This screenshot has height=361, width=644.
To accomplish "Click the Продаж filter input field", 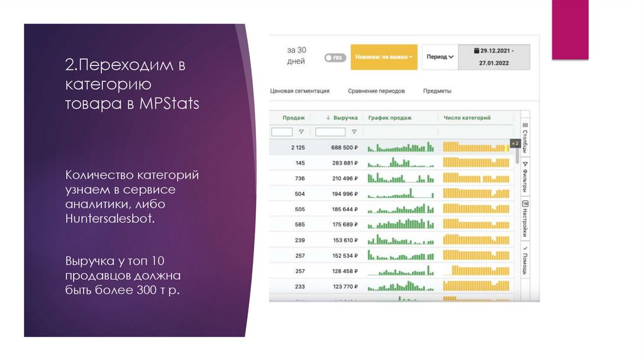I will tap(282, 132).
